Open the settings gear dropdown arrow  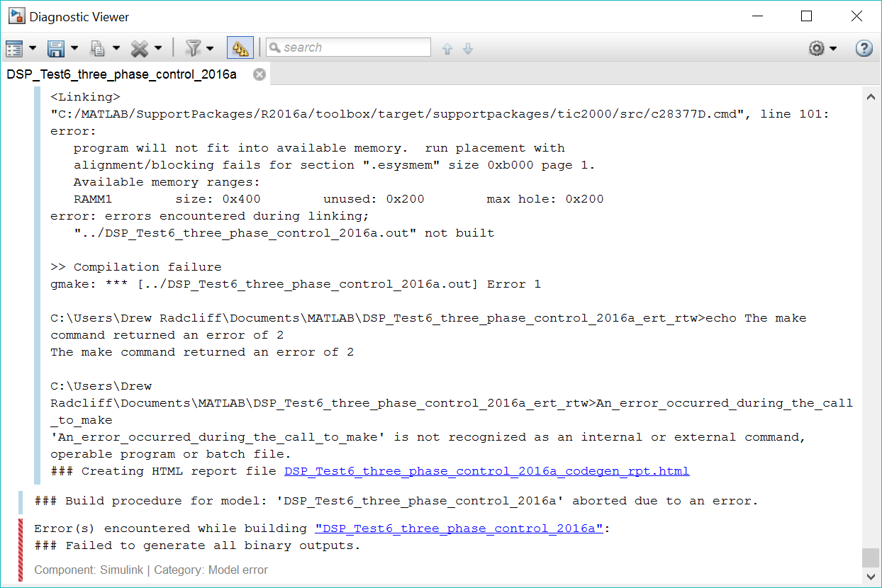tap(833, 48)
